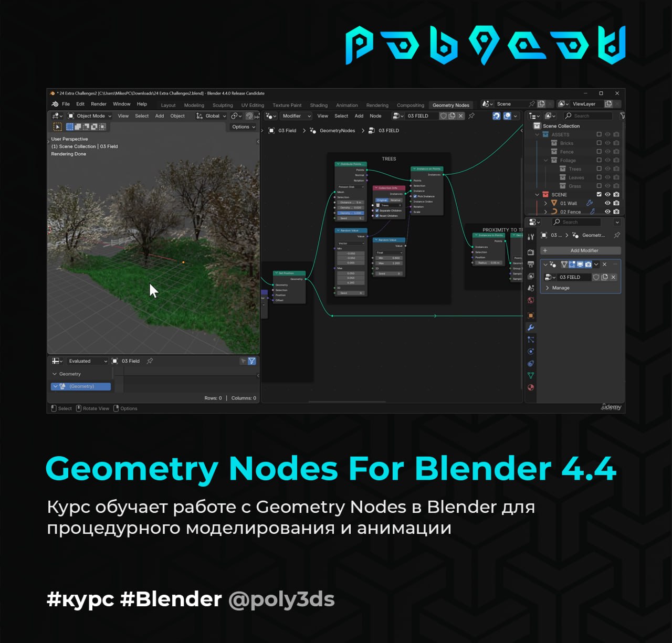
Task: Click the outliner filter funnel icon
Action: [x=622, y=115]
